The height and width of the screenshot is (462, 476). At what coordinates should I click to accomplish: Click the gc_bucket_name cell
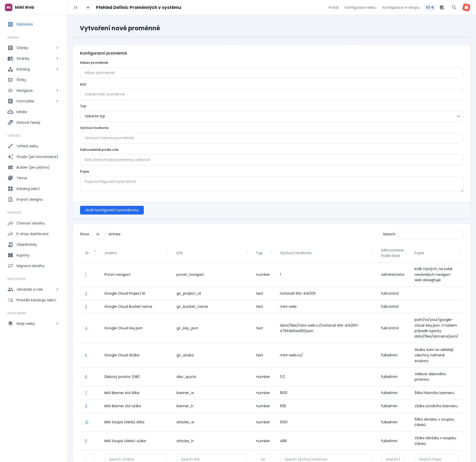(x=192, y=307)
